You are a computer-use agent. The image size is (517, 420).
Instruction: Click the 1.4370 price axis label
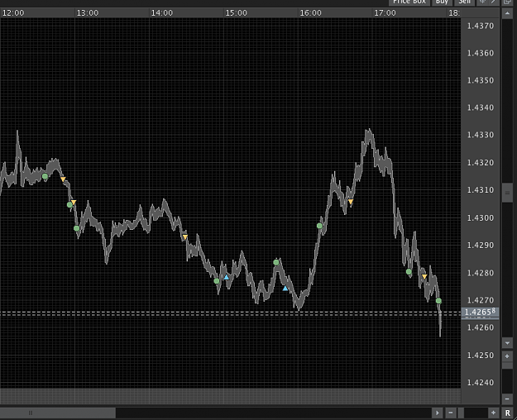[x=481, y=26]
